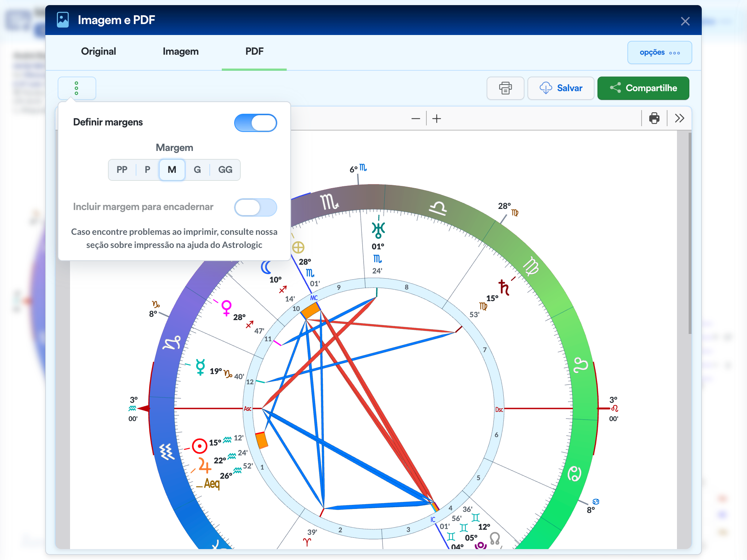The width and height of the screenshot is (747, 560).
Task: Toggle off Definir margens switch
Action: click(x=255, y=123)
